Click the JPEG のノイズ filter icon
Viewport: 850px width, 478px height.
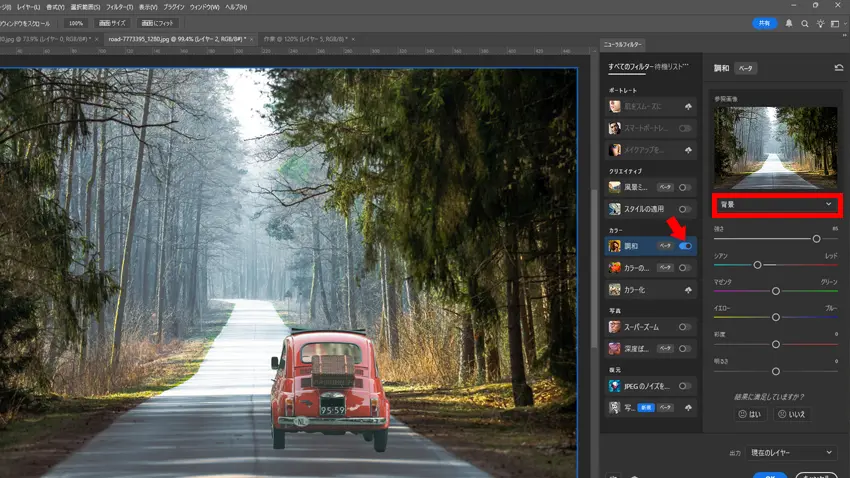tap(616, 385)
